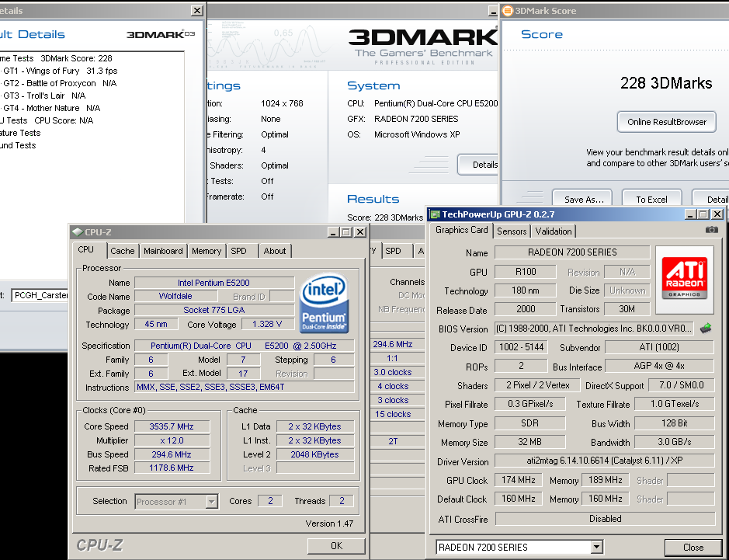729x560 pixels.
Task: Click OK in the CPU-Z window
Action: click(x=337, y=545)
